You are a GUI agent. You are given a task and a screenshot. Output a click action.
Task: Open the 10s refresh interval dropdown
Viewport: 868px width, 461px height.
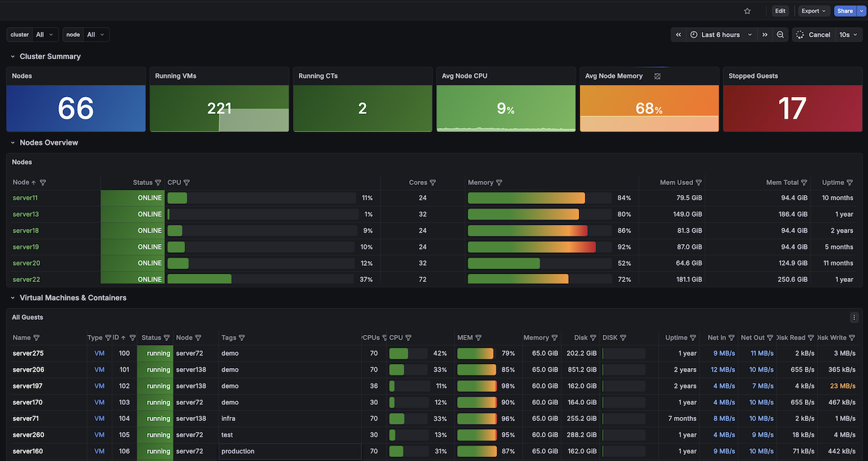point(848,35)
